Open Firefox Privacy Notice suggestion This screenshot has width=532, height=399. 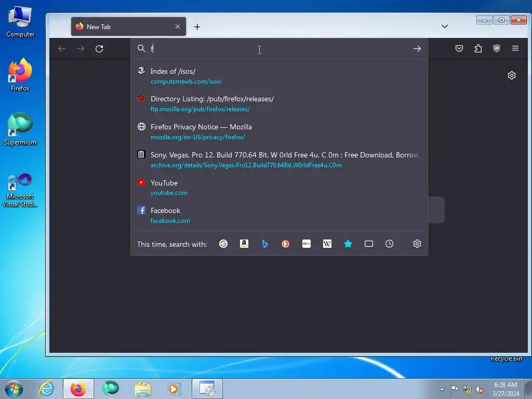[x=279, y=131]
